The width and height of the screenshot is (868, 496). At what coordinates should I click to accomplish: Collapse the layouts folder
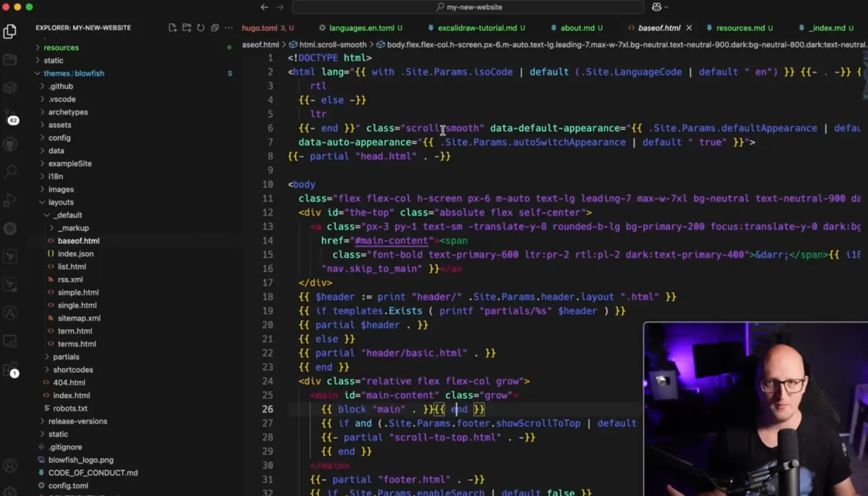[61, 203]
